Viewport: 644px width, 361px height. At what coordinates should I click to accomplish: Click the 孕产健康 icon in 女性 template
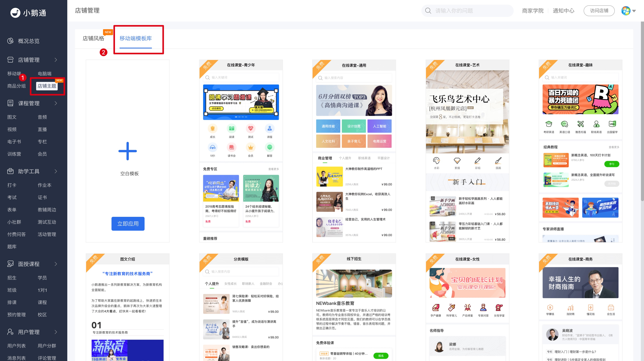coord(436,307)
